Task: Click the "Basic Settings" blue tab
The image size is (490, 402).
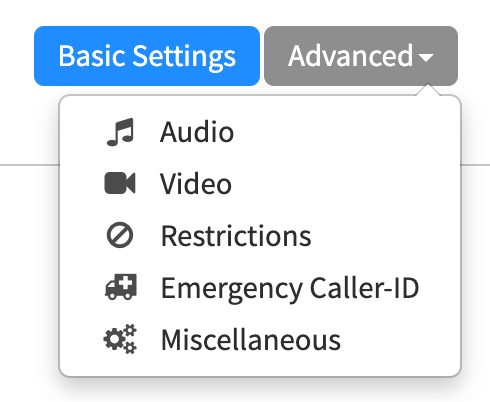Action: [x=147, y=56]
